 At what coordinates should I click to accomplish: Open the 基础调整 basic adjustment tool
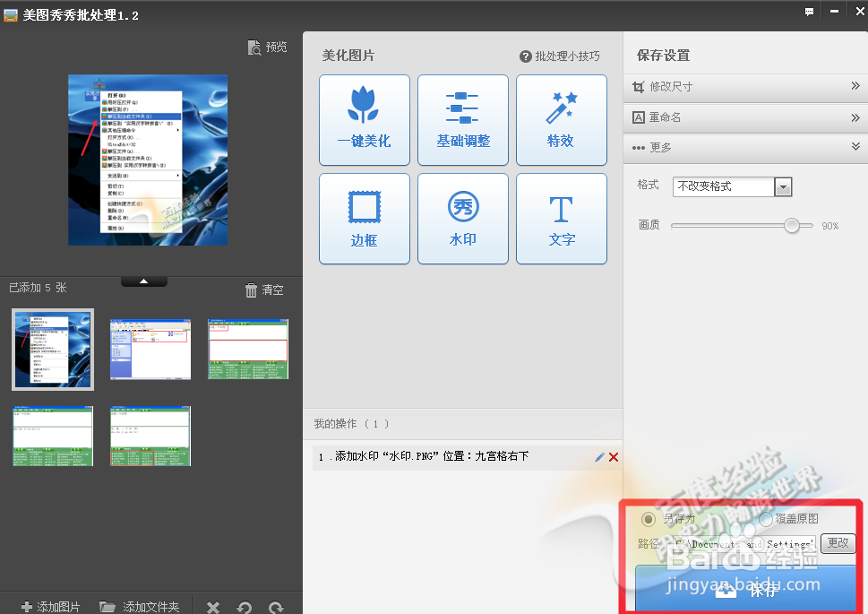point(463,120)
